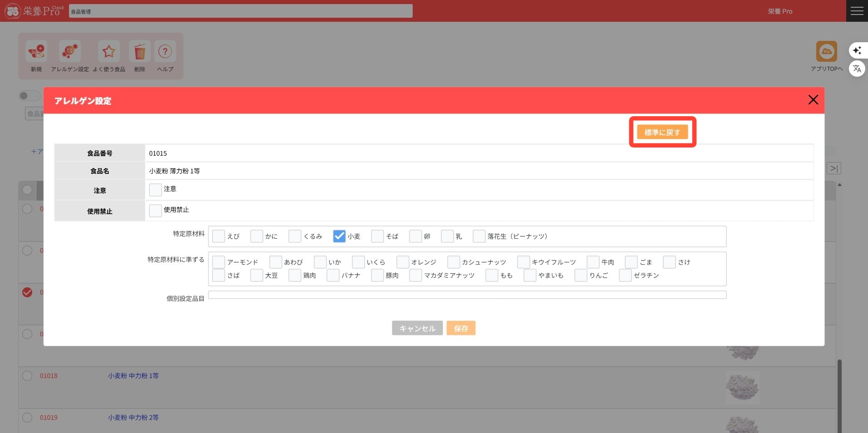
Task: Open the アレルゲン設定 toolbar icon
Action: pos(70,52)
